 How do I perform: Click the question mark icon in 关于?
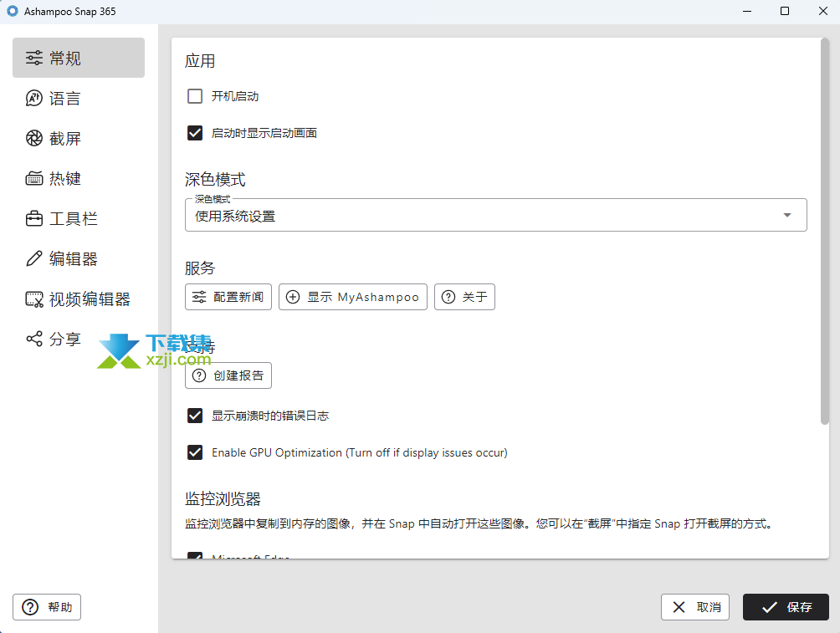coord(448,297)
